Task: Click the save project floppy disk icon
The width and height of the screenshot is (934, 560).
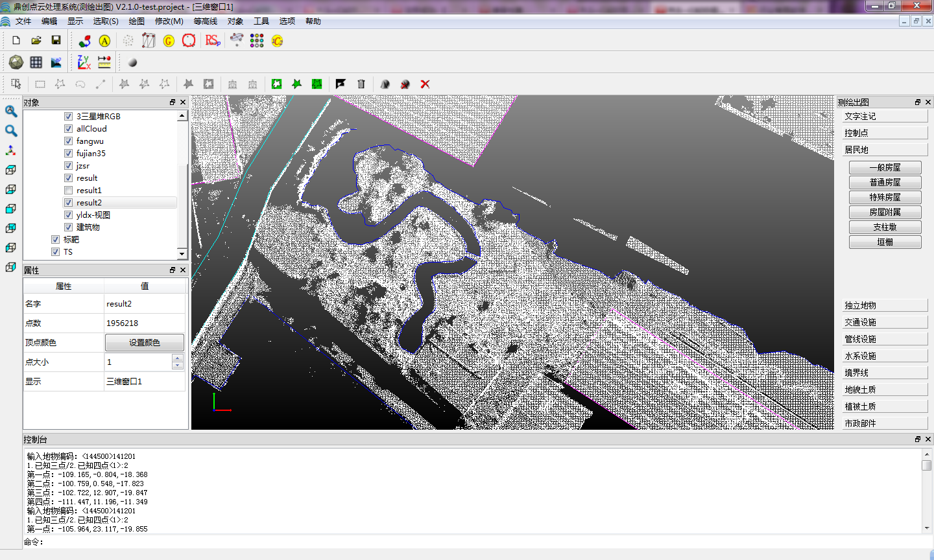Action: 56,40
